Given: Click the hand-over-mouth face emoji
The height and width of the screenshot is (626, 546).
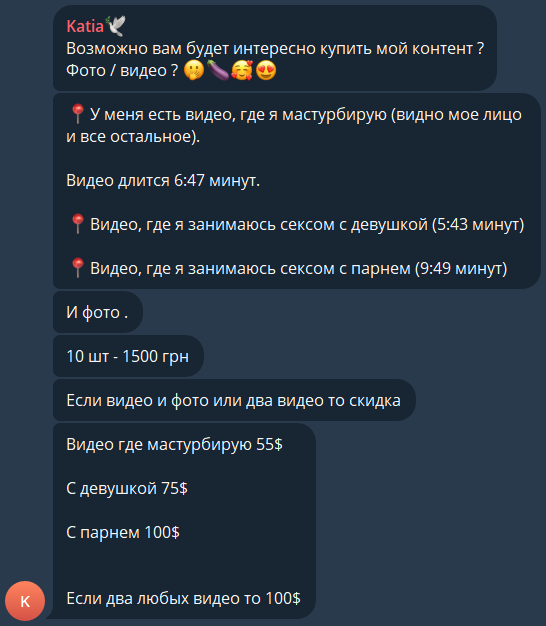Looking at the screenshot, I should click(194, 71).
